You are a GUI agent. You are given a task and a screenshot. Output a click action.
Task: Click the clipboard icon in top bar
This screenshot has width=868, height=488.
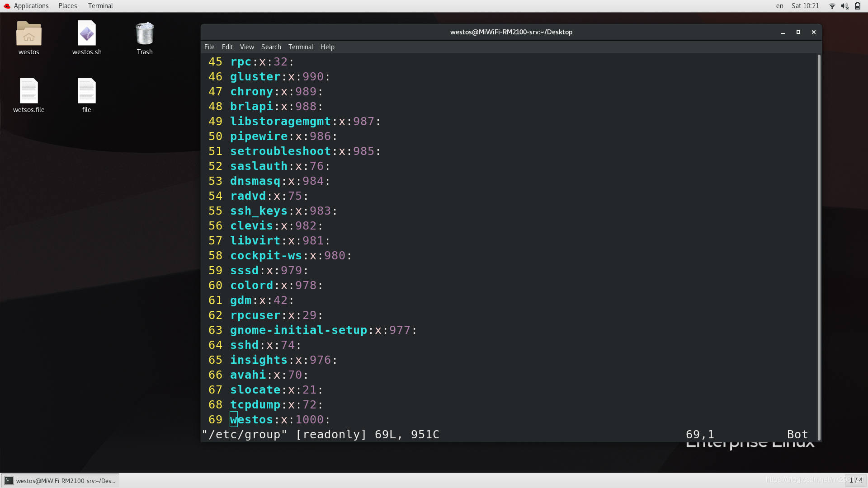(858, 6)
